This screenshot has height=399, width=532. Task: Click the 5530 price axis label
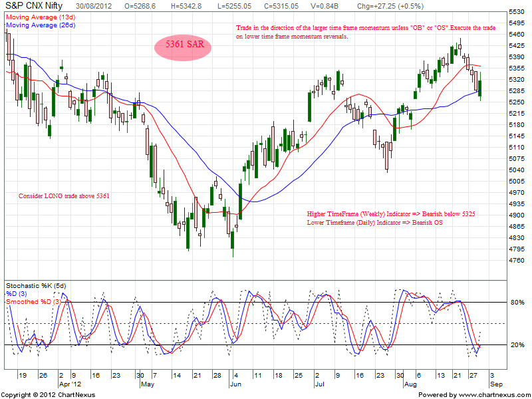[x=517, y=11]
